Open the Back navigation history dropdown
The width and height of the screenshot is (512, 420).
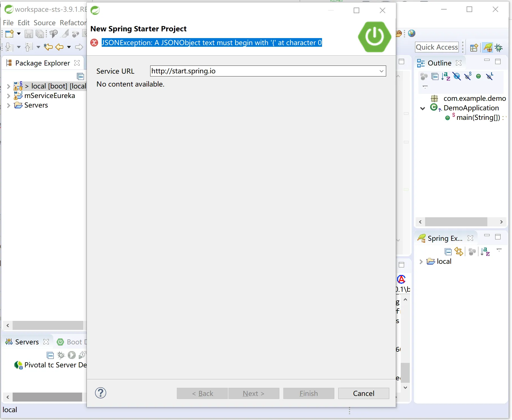click(x=69, y=47)
